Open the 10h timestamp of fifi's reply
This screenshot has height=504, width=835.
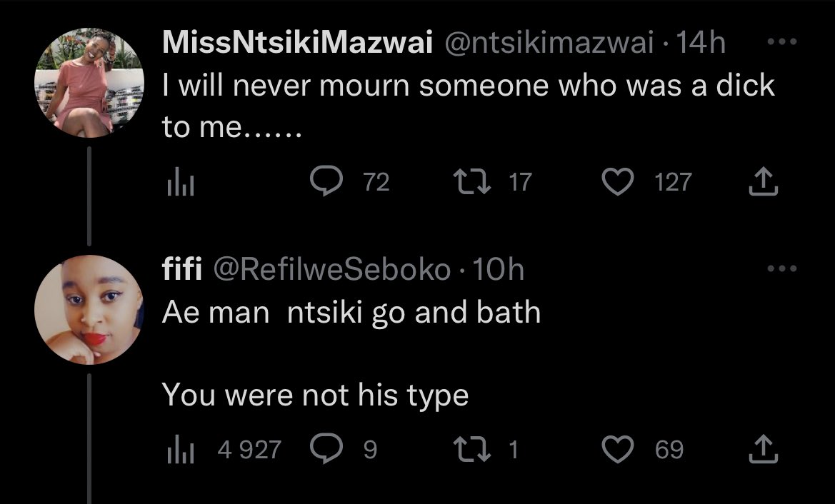click(498, 268)
